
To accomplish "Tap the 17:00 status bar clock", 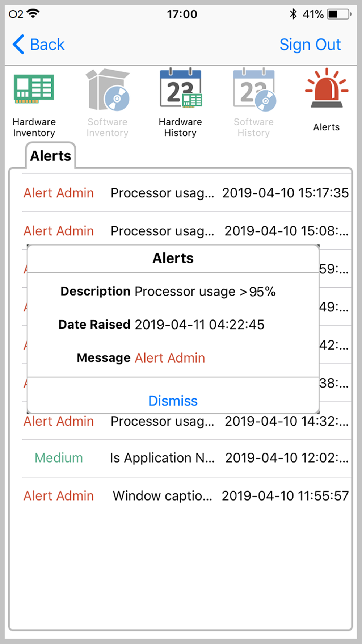I will 182,14.
